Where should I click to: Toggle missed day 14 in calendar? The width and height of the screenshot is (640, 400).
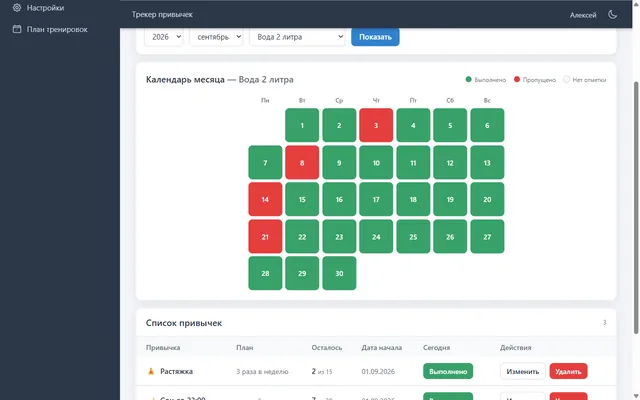[265, 199]
